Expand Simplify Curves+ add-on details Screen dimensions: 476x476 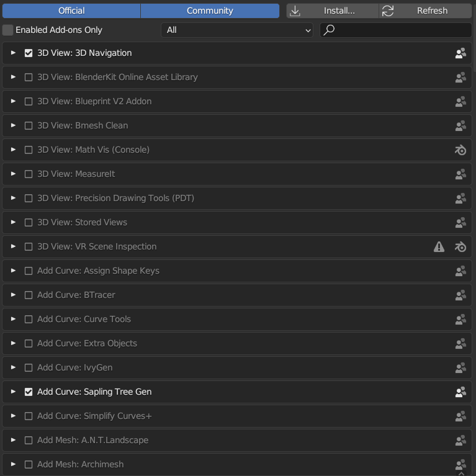(13, 416)
